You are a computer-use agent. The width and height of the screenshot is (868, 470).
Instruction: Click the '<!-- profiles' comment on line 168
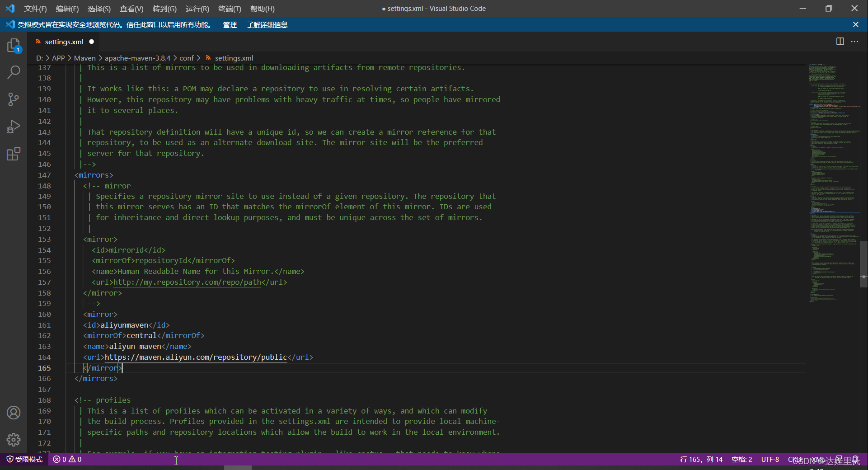pyautogui.click(x=103, y=400)
